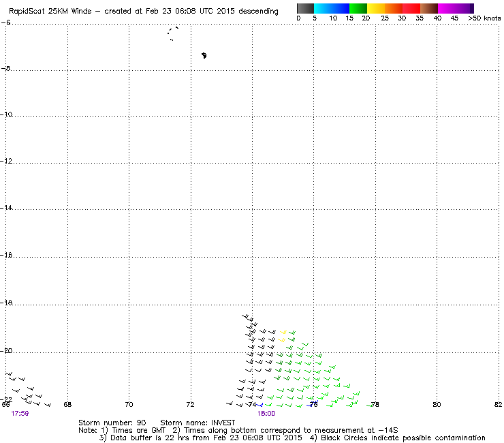Screen dimensions: 504x443
Task: Click the 'Times are GMT' note
Action: click(139, 430)
